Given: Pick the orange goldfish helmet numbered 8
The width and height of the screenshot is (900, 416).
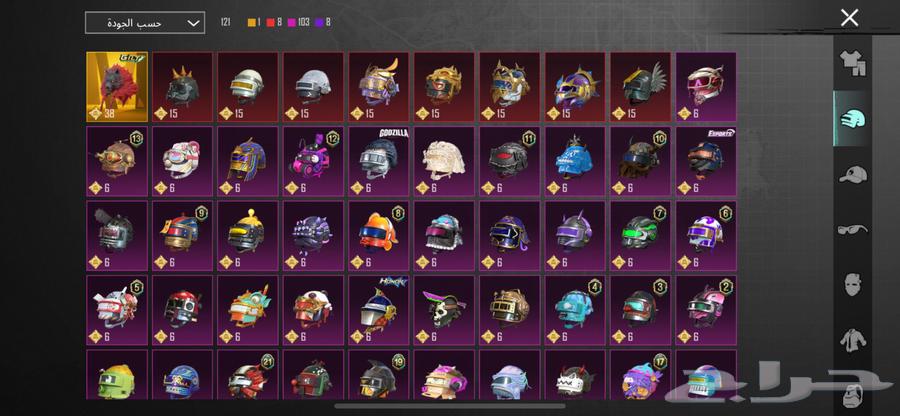Looking at the screenshot, I should tap(379, 235).
